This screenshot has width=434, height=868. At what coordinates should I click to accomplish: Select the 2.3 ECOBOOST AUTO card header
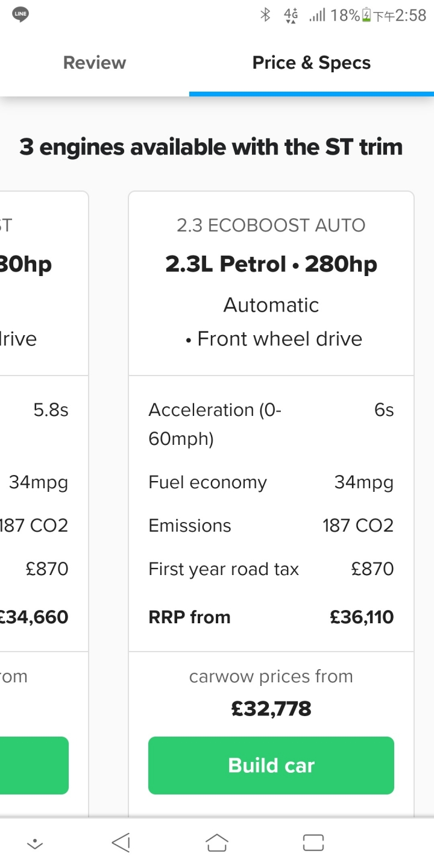click(x=271, y=225)
